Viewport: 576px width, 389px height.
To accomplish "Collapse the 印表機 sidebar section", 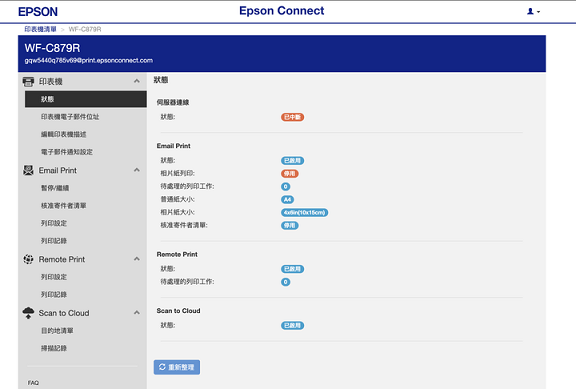I will pos(137,81).
